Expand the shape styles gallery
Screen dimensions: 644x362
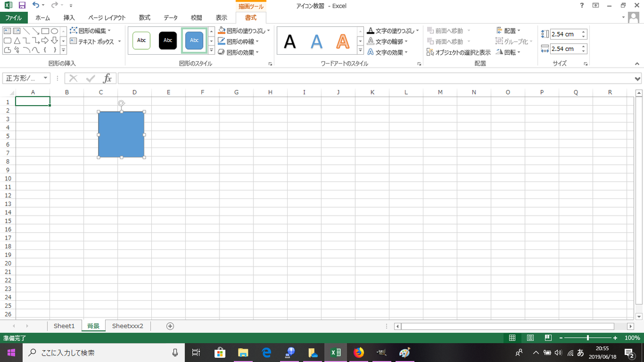(x=211, y=50)
